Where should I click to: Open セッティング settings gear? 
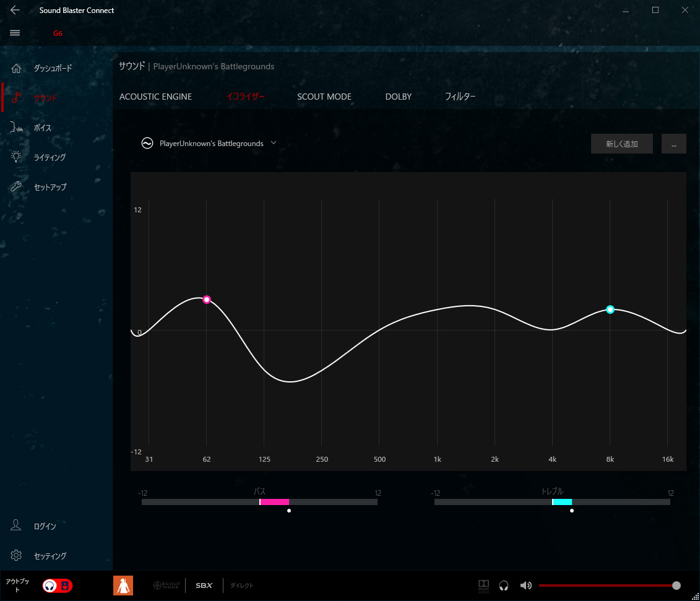point(17,556)
